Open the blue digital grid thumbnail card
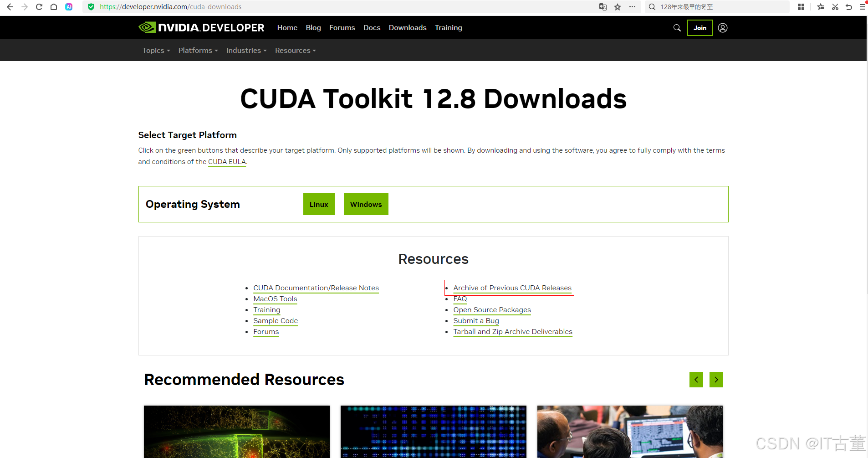 pyautogui.click(x=434, y=432)
